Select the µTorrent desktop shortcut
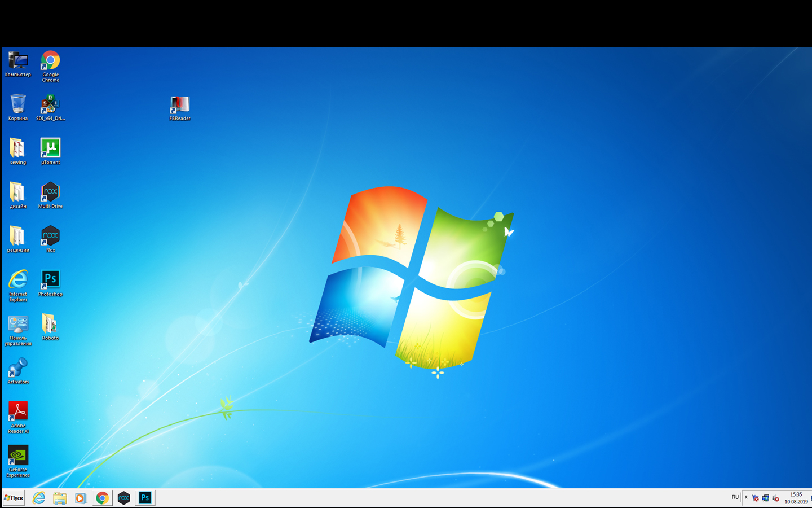 (x=50, y=152)
